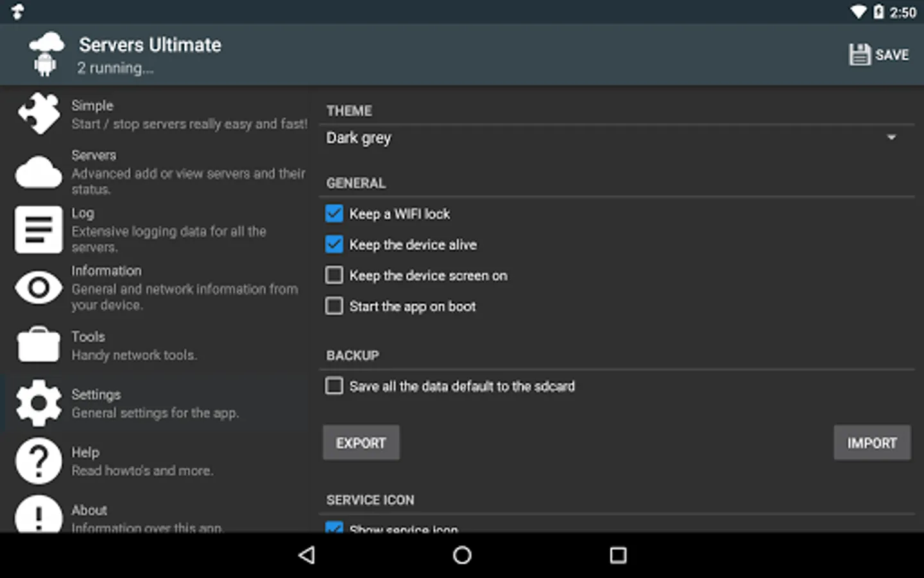Enable Start the app on boot
Viewport: 924px width, 578px height.
coord(334,306)
